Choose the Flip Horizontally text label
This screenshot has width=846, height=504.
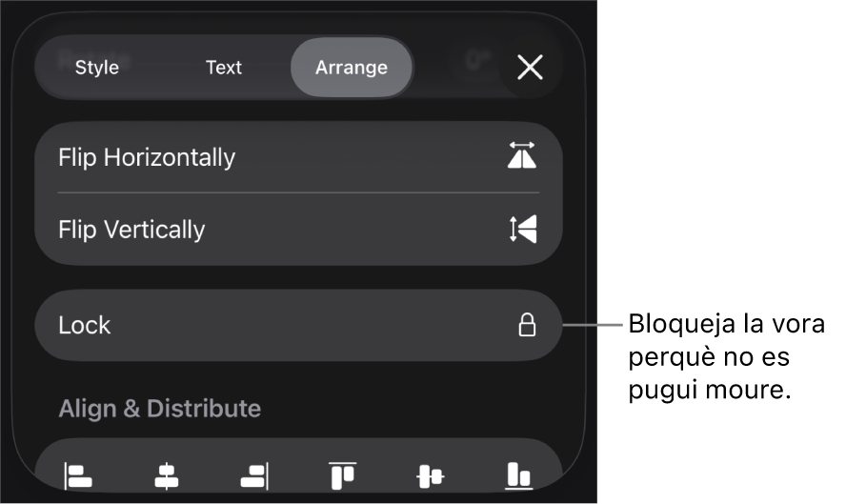(147, 157)
